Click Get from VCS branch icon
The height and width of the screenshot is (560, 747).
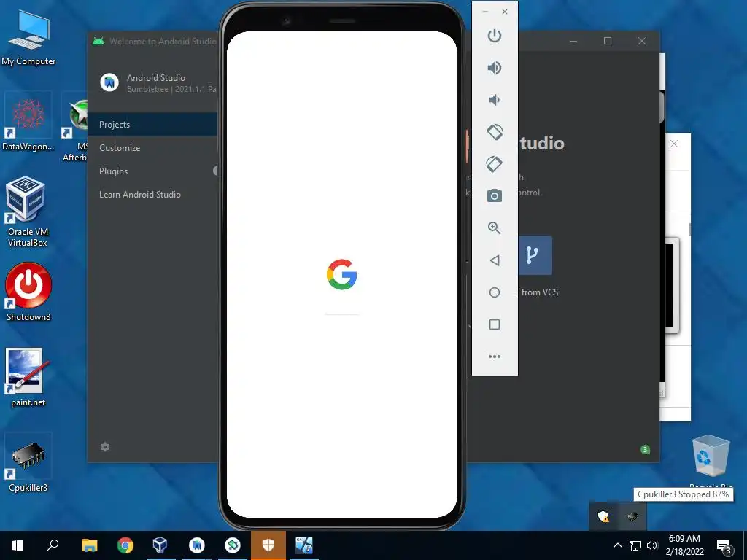coord(535,255)
